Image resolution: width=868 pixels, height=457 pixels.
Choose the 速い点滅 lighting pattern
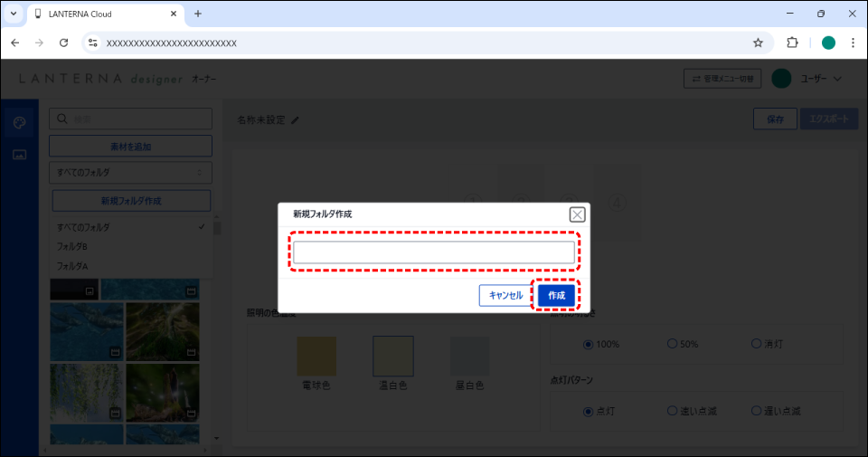point(672,411)
